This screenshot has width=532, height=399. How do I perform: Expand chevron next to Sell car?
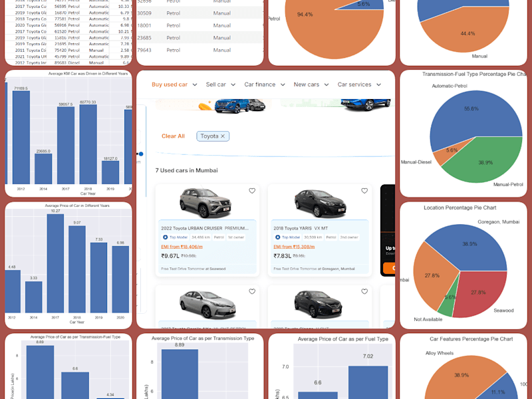click(x=233, y=85)
